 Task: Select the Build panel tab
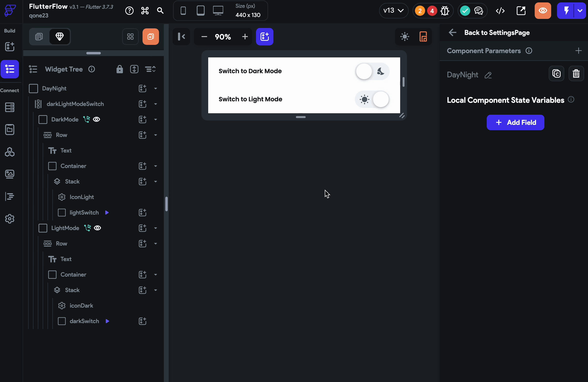click(x=9, y=31)
